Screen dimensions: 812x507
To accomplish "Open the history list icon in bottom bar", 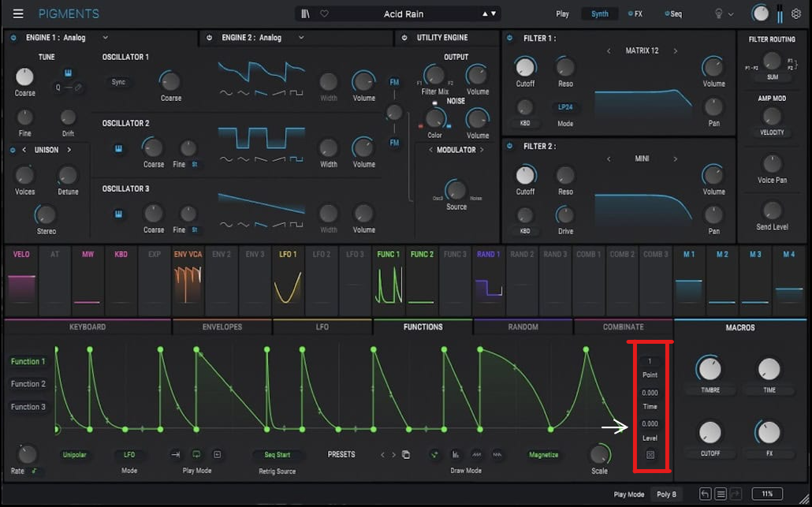I will point(721,494).
